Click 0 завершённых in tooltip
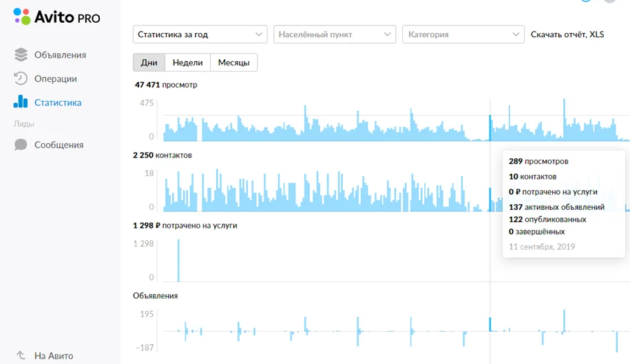630x364 pixels. tap(536, 232)
